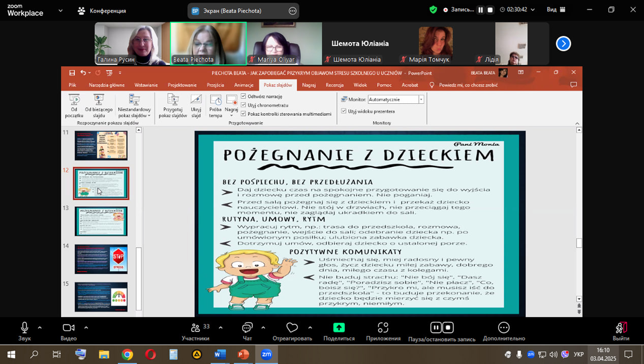
Task: Open the Zoom Chat icon
Action: tap(247, 328)
